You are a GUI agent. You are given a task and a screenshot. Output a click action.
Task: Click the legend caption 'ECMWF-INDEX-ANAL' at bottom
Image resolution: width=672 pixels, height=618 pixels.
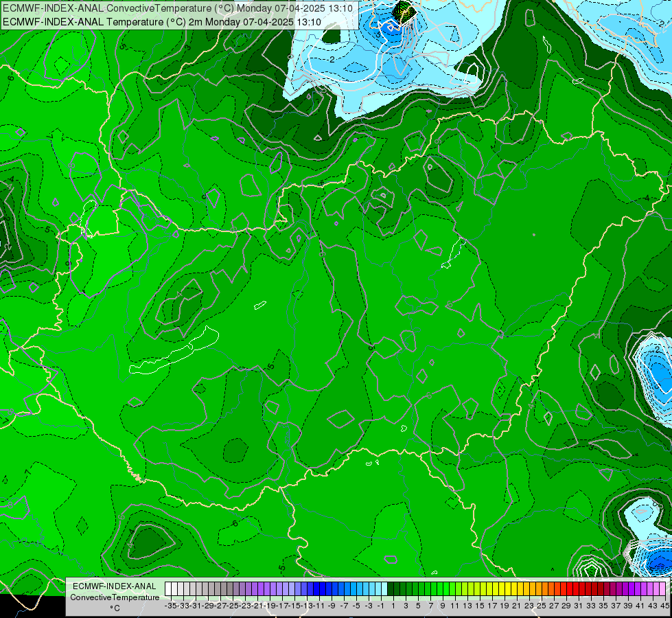115,586
